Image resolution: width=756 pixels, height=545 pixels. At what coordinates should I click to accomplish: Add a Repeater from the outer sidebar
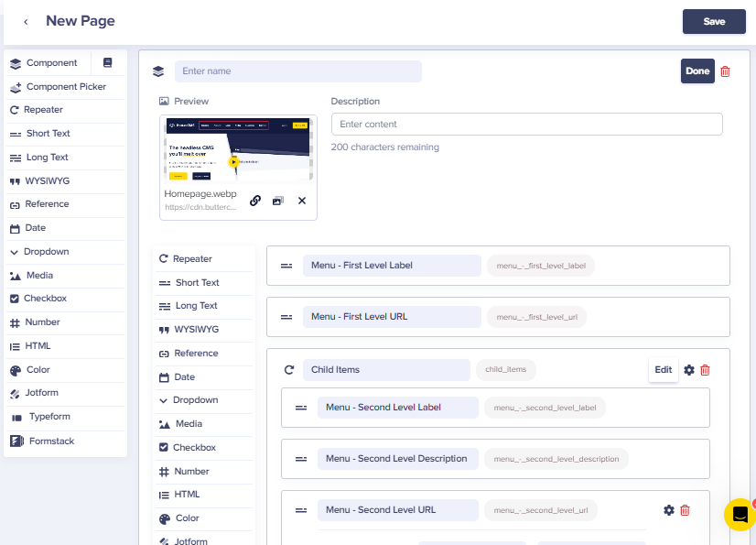click(x=66, y=110)
